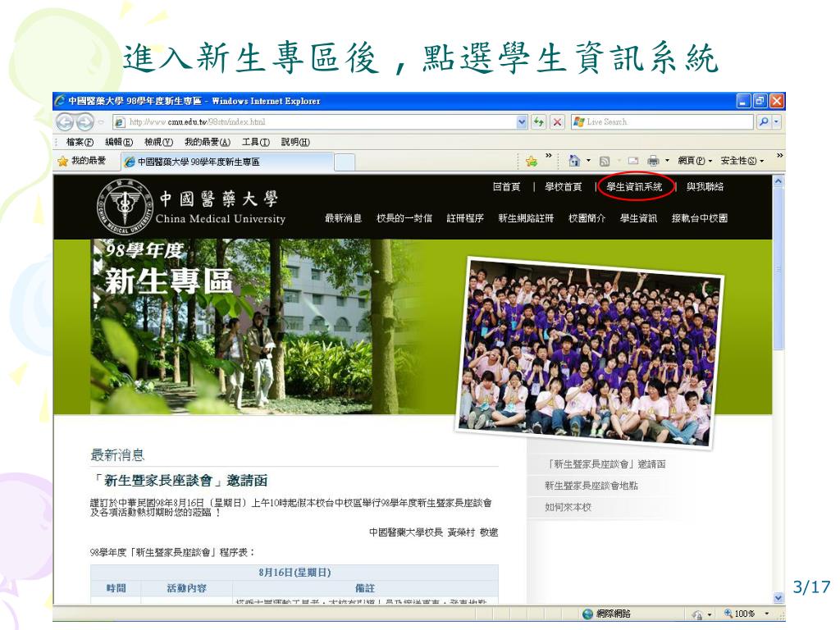The height and width of the screenshot is (630, 840).
Task: Click the Home page icon
Action: [x=573, y=160]
